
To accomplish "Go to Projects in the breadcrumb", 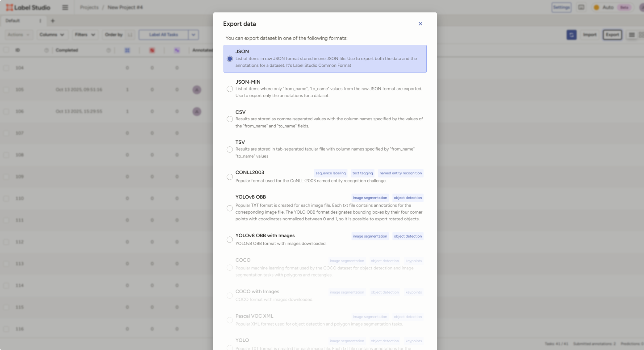I will point(89,7).
